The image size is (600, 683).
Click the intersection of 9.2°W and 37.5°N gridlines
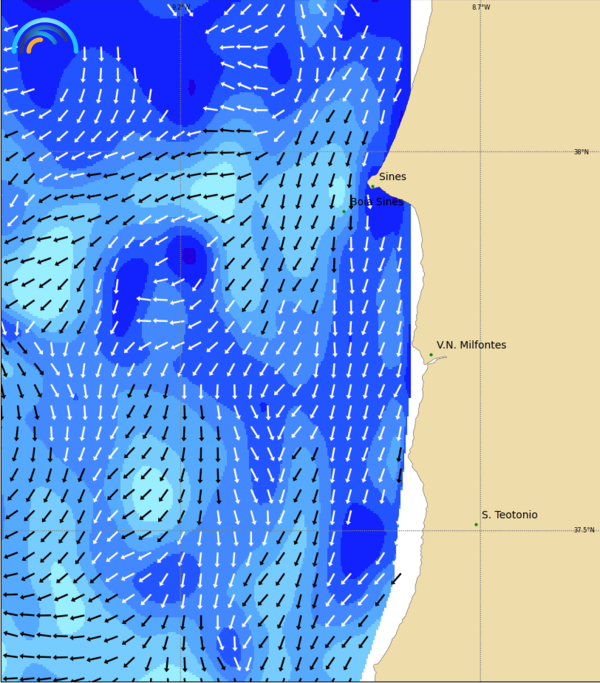[180, 530]
